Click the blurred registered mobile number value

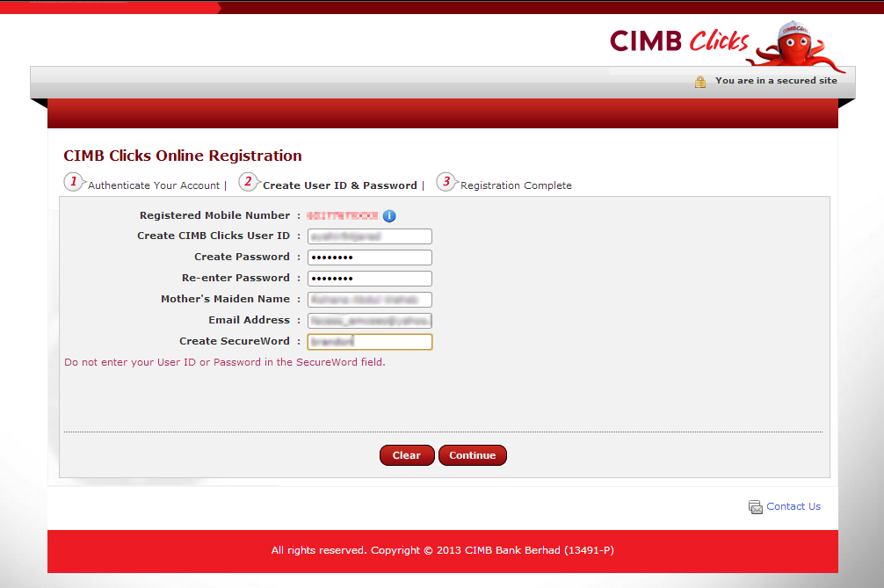[x=342, y=216]
